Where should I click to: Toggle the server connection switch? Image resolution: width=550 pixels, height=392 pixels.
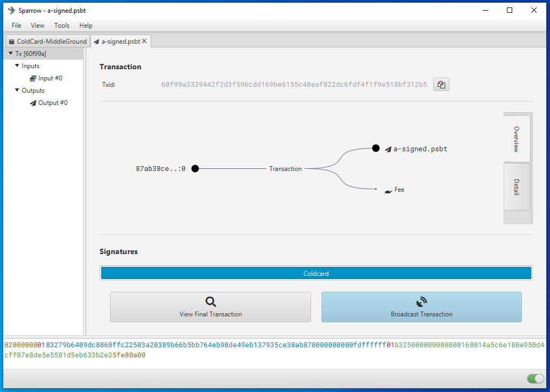pyautogui.click(x=535, y=378)
